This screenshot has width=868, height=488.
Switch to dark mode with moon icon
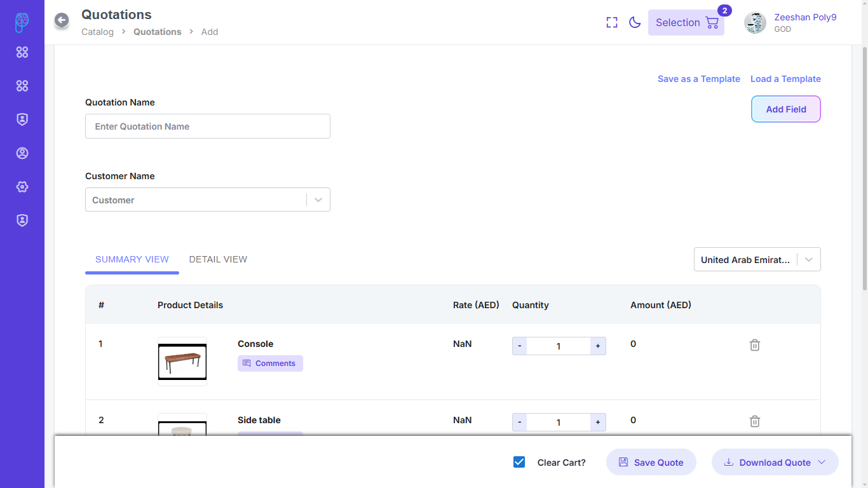tap(634, 23)
